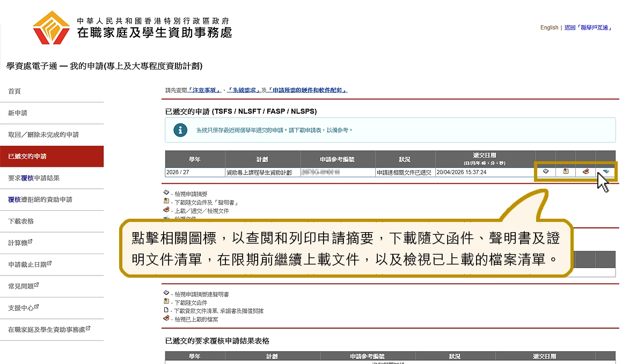Select the highlighted 已遞交的申請 menu item

click(27, 157)
